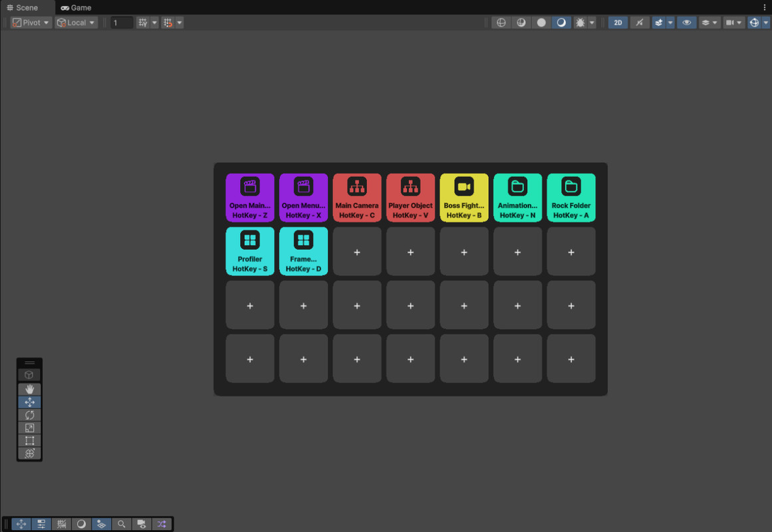Select the Move tool in the toolbar overlay
This screenshot has height=532, width=772.
click(x=29, y=402)
